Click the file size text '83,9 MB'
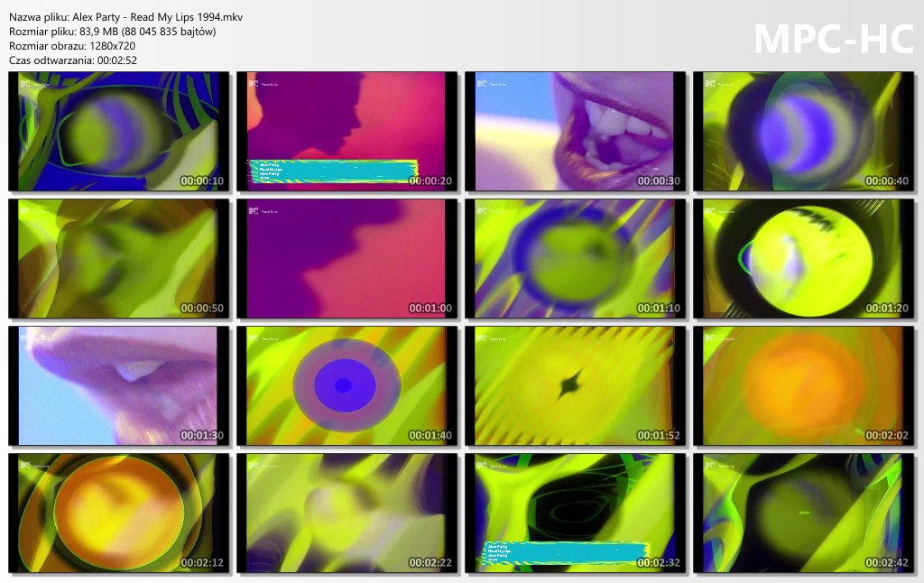Screen dimensions: 924x583 [x=99, y=32]
